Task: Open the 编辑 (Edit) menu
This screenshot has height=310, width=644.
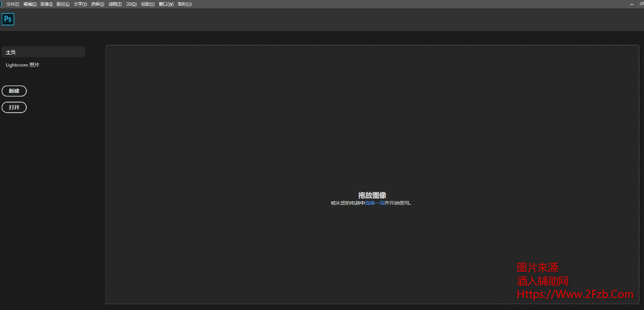Action: 30,4
